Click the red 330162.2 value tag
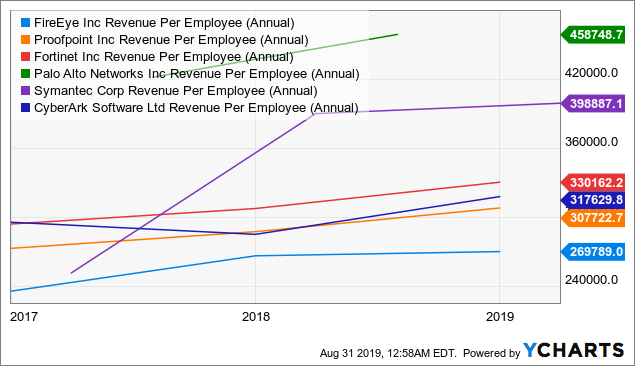This screenshot has height=366, width=635. click(593, 183)
